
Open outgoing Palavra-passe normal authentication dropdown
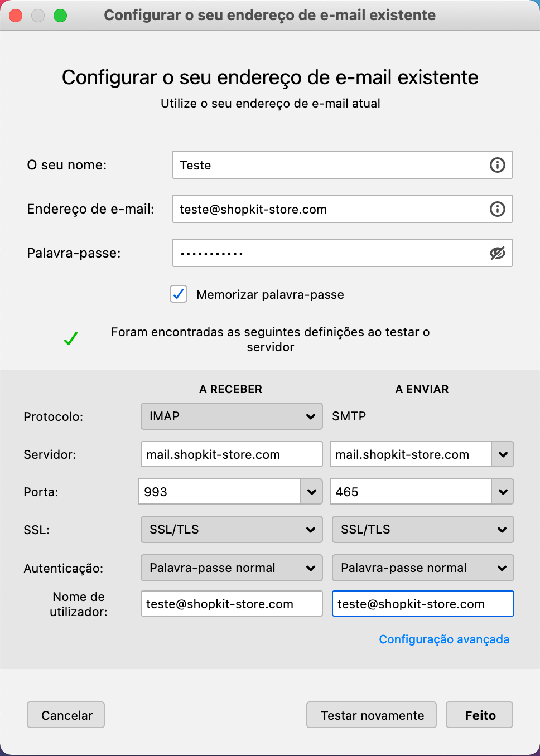pos(423,568)
